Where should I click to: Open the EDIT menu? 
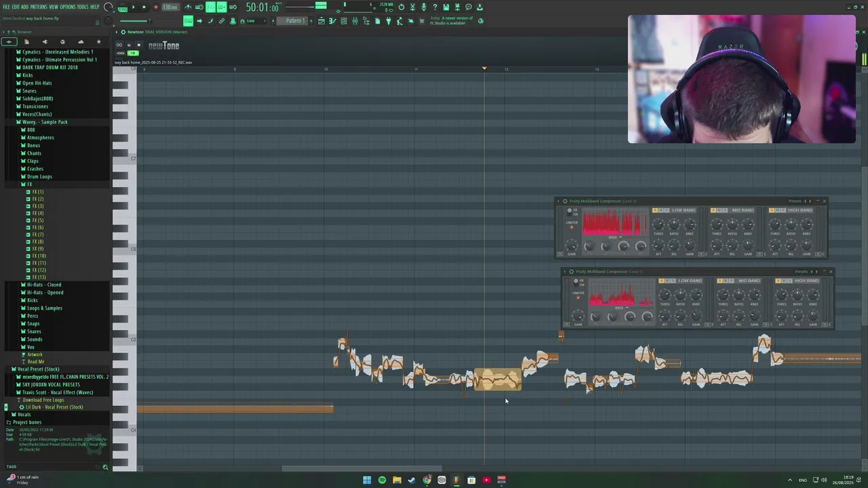(x=16, y=7)
